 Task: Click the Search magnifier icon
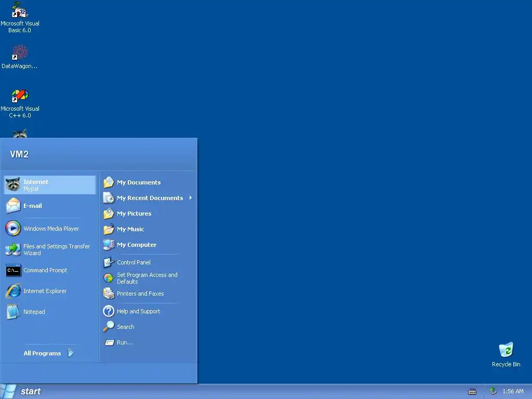[109, 327]
